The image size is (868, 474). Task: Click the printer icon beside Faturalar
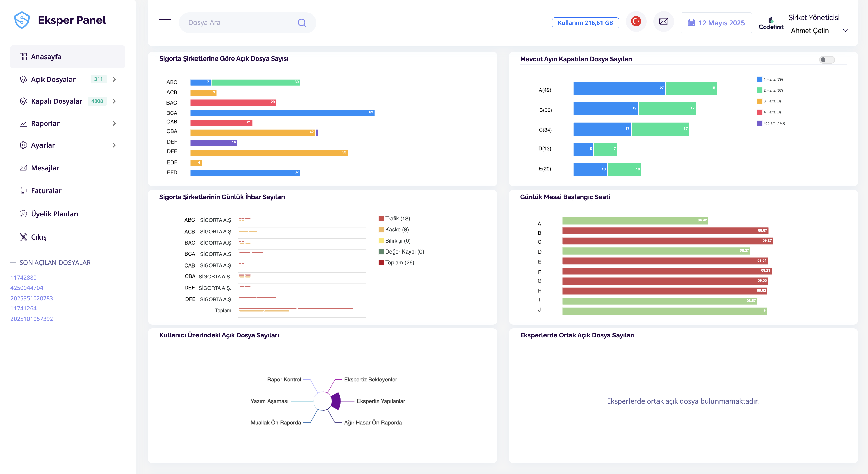pyautogui.click(x=23, y=190)
